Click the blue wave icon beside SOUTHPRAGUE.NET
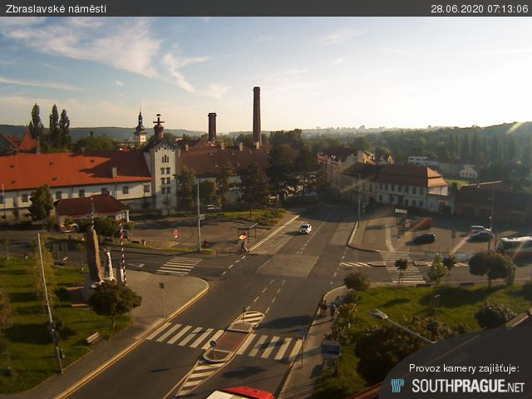532x399 pixels. click(397, 386)
